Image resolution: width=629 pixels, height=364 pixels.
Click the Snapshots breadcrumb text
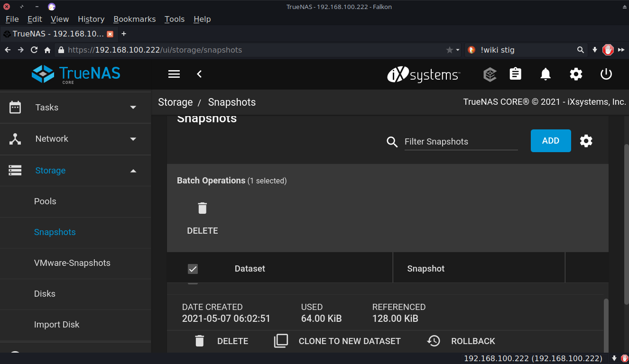click(x=232, y=102)
